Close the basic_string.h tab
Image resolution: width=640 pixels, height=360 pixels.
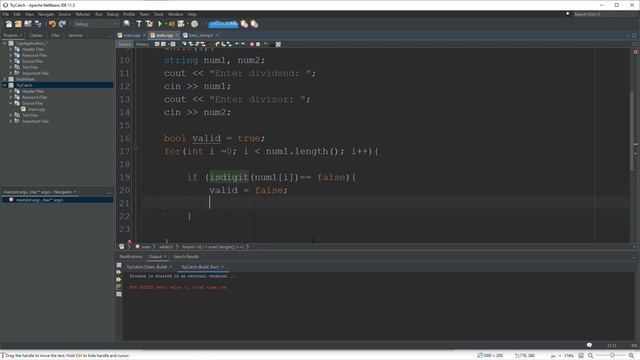[x=217, y=36]
